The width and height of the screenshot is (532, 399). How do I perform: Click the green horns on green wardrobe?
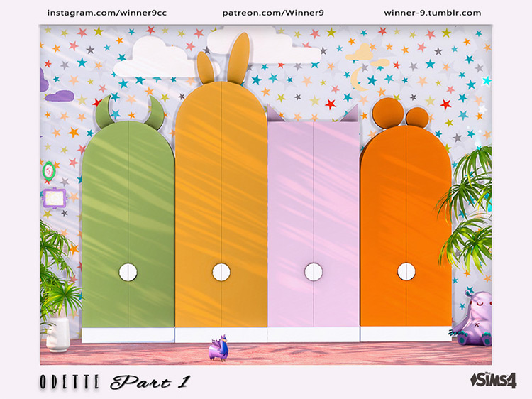[x=129, y=112]
